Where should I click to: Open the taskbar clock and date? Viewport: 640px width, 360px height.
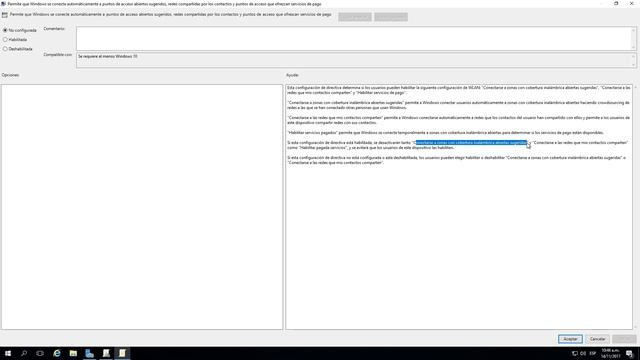(610, 353)
